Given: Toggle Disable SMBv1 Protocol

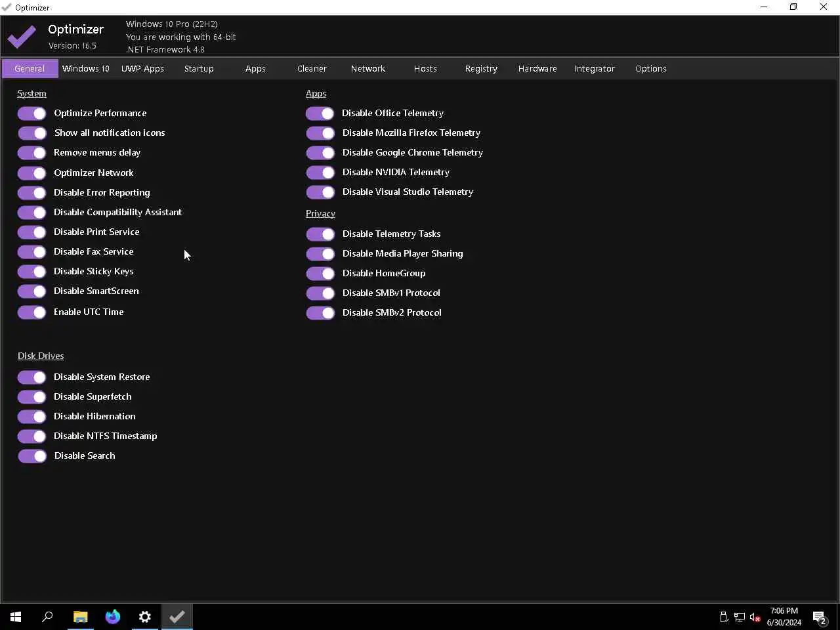Looking at the screenshot, I should [x=320, y=293].
